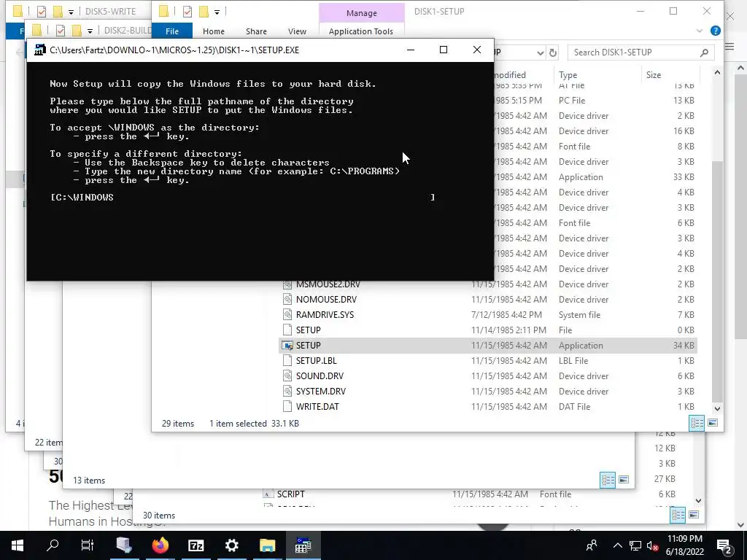747x560 pixels.
Task: Sort files by the Size column header
Action: (x=654, y=75)
